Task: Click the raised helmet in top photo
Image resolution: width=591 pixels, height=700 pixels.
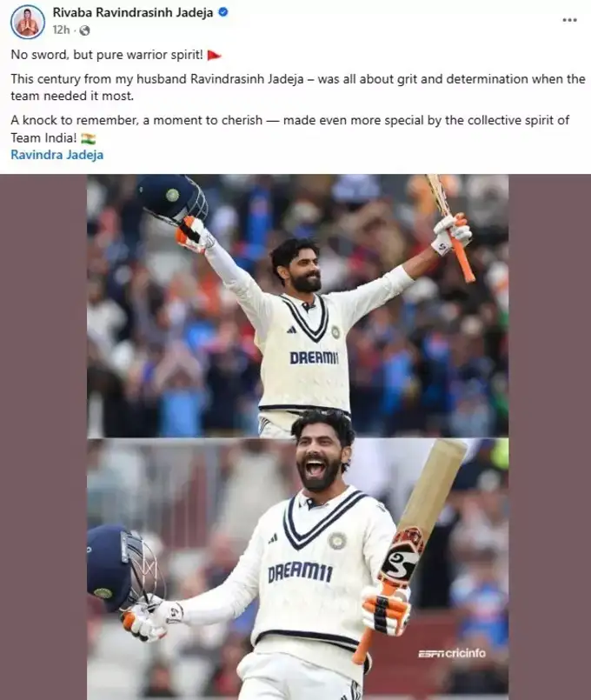Action: (x=173, y=197)
